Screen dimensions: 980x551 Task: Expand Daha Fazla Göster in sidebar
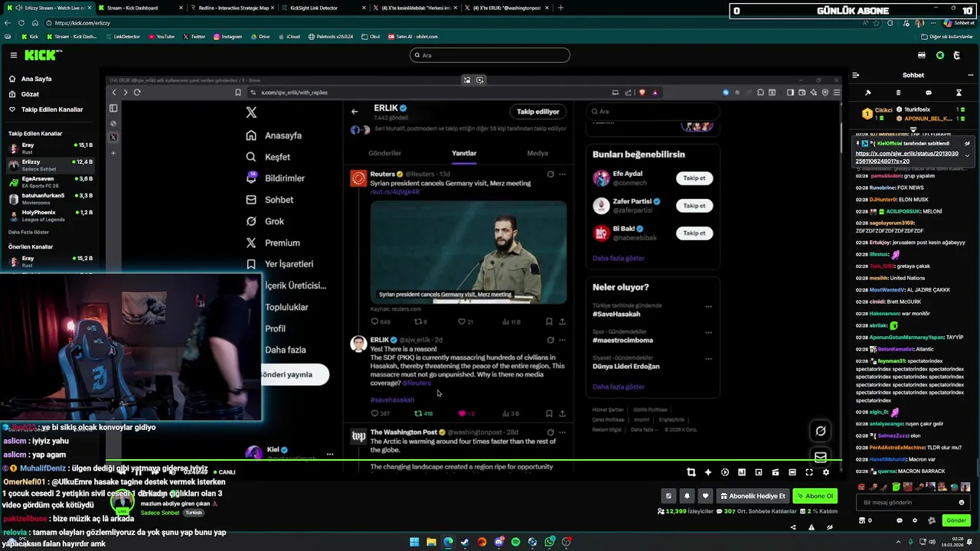[x=28, y=232]
